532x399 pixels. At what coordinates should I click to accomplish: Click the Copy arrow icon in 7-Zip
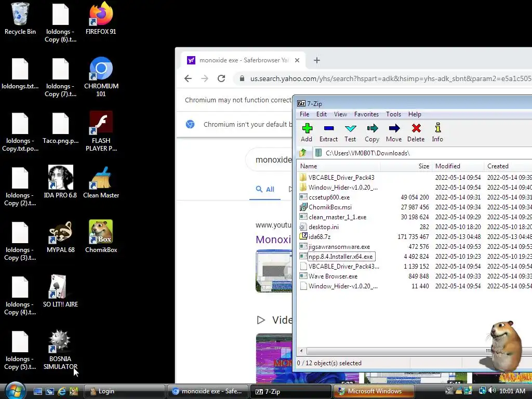tap(372, 132)
